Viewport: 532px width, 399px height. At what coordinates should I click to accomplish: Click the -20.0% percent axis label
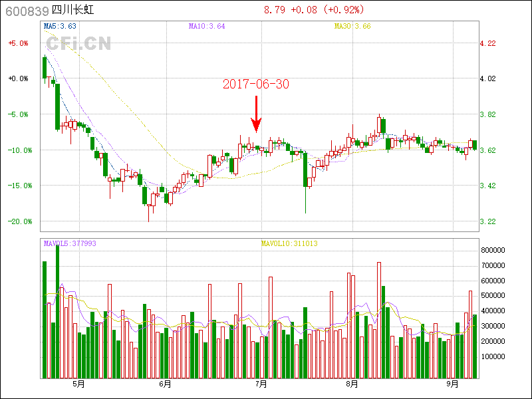coord(21,221)
